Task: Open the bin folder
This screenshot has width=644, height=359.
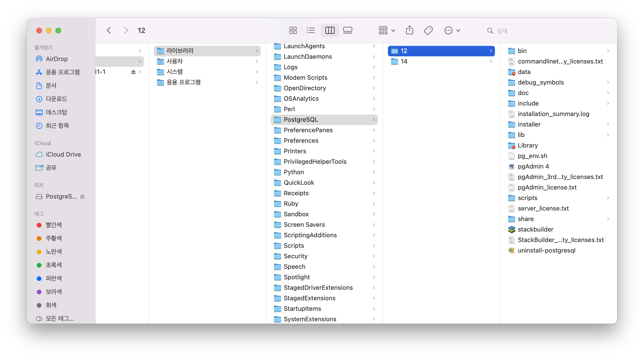Action: click(522, 51)
